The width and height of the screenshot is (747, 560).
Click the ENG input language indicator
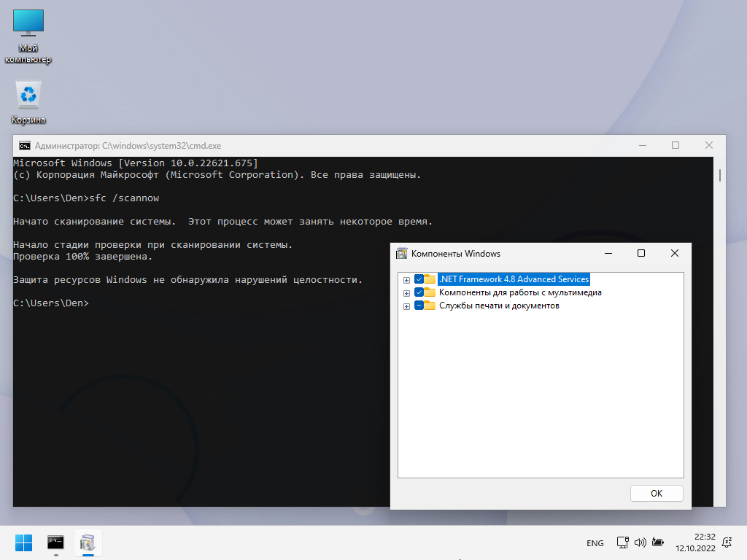point(595,543)
